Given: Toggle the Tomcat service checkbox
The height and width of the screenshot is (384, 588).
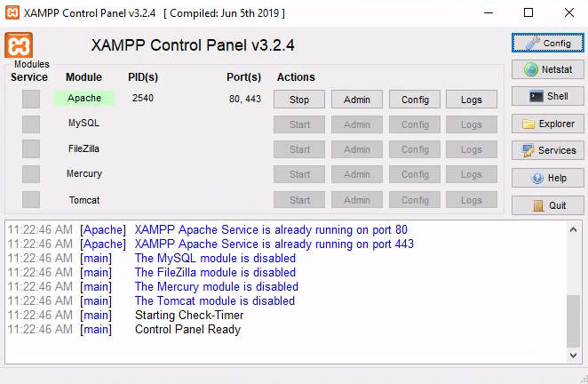Looking at the screenshot, I should click(x=31, y=199).
